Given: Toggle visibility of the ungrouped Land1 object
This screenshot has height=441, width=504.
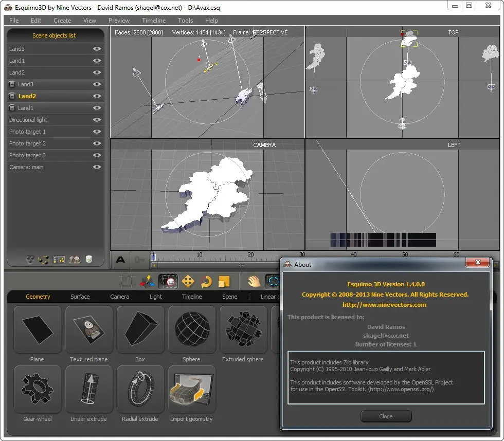Looking at the screenshot, I should click(x=97, y=61).
